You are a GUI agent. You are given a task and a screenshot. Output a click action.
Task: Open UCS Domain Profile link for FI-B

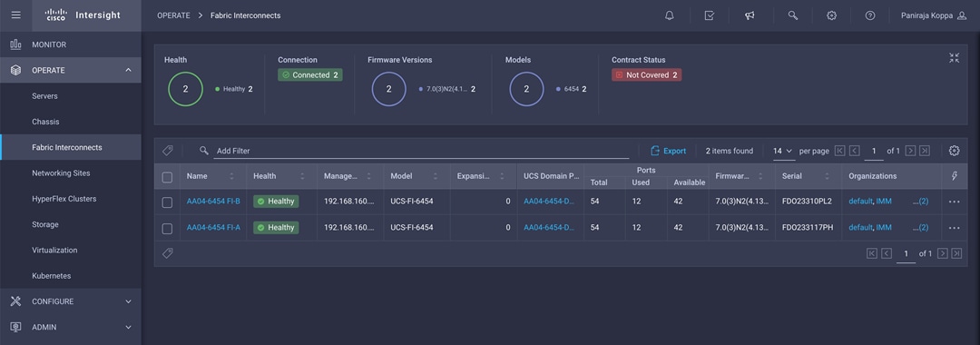[x=549, y=202]
